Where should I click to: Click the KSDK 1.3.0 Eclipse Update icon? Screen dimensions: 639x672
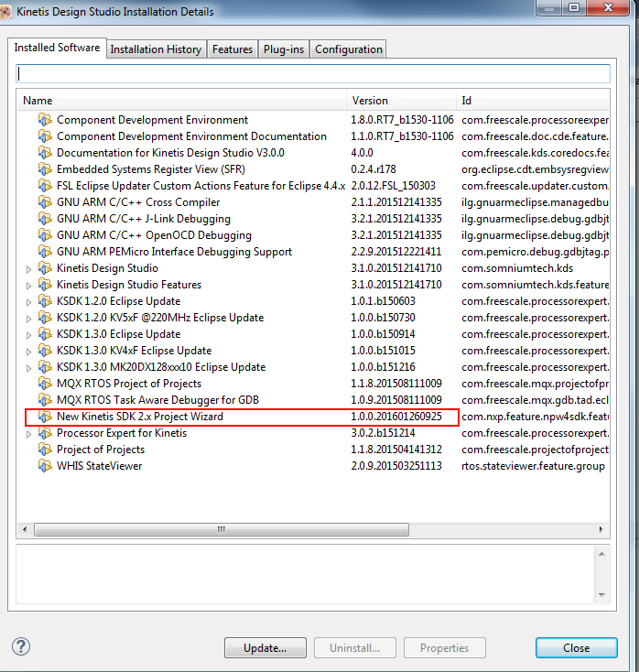point(45,334)
